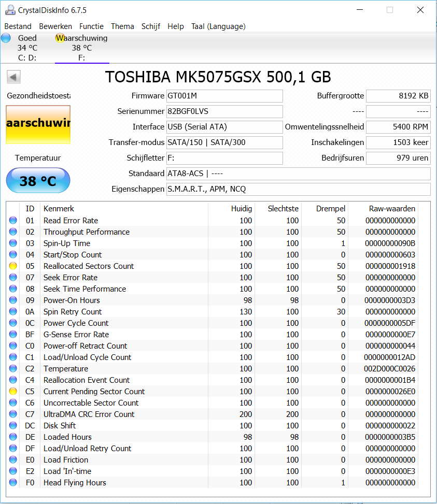Click the Firmware field showing GT001M
This screenshot has width=437, height=504.
click(x=224, y=96)
